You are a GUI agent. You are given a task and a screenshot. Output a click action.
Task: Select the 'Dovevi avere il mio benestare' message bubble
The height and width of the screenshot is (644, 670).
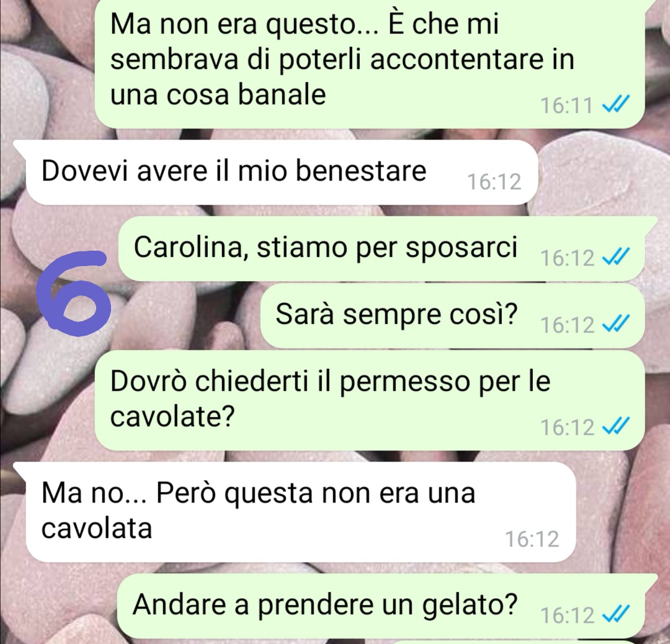coord(282,172)
